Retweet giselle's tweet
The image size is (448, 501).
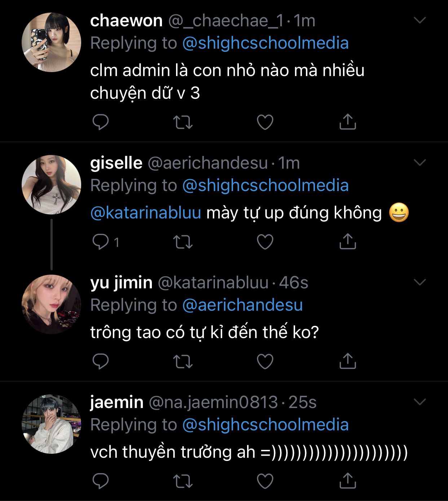pos(183,242)
